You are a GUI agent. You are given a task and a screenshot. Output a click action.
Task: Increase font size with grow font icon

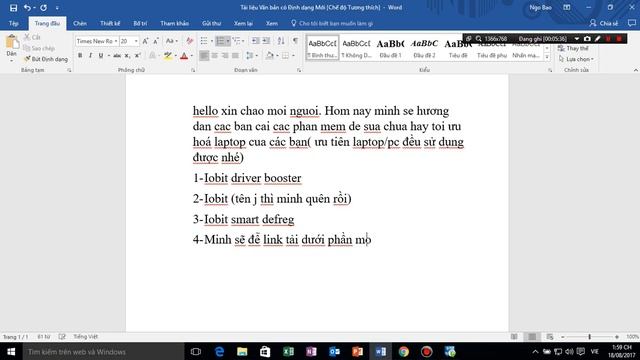[x=145, y=41]
